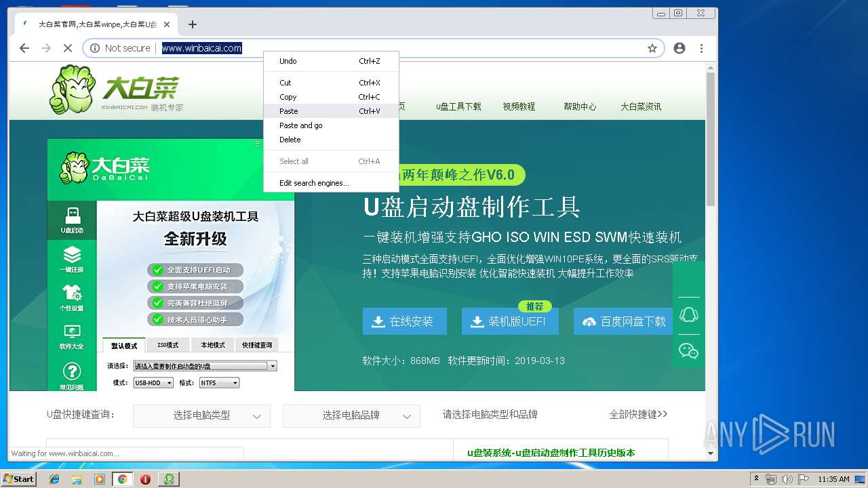Switch to the ISO模式 tab
The height and width of the screenshot is (488, 868).
click(x=168, y=345)
